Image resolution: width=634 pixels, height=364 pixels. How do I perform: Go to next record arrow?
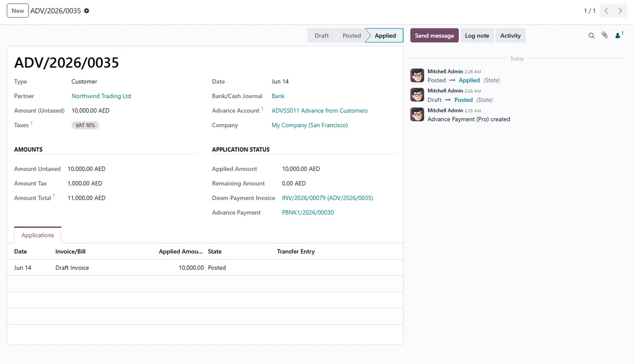point(620,11)
